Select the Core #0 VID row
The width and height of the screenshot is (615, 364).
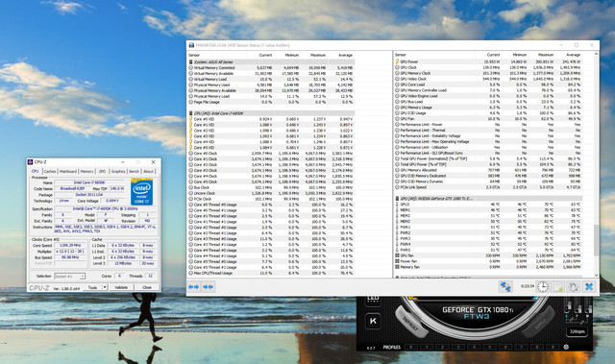pos(271,119)
